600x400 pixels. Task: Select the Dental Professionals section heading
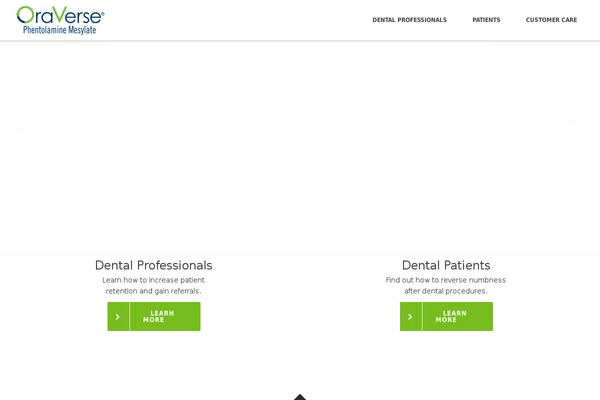(x=153, y=265)
